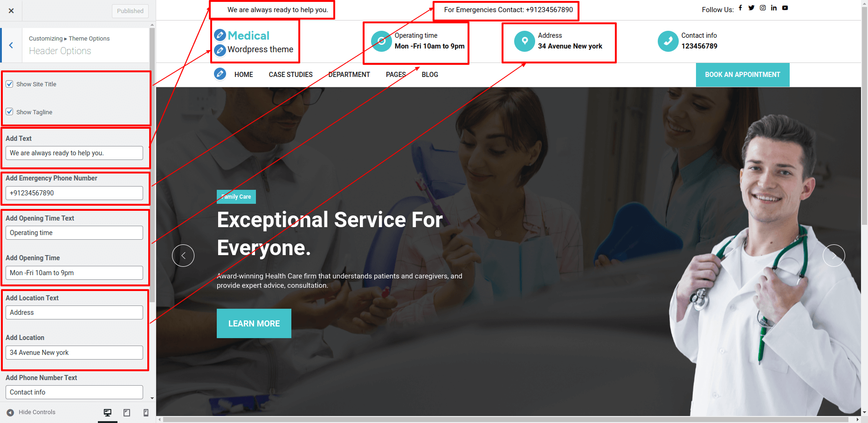Click the Instagram icon in top bar
Image resolution: width=868 pixels, height=423 pixels.
click(x=763, y=8)
